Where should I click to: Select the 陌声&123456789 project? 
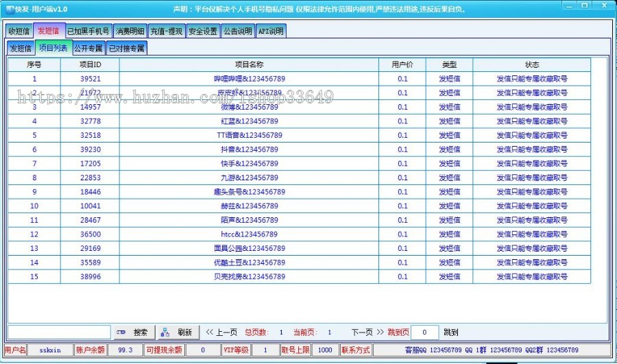[250, 220]
